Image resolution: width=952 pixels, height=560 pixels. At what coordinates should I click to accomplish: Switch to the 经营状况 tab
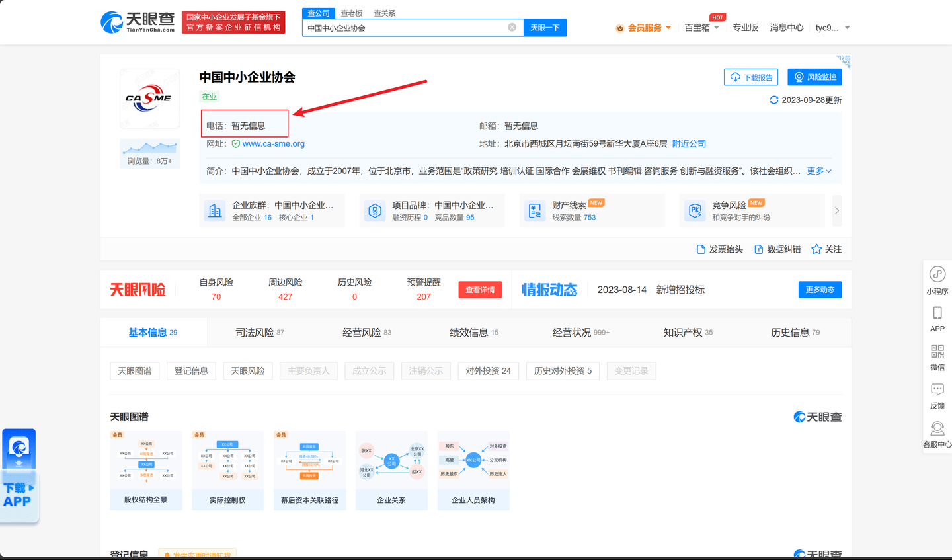581,333
